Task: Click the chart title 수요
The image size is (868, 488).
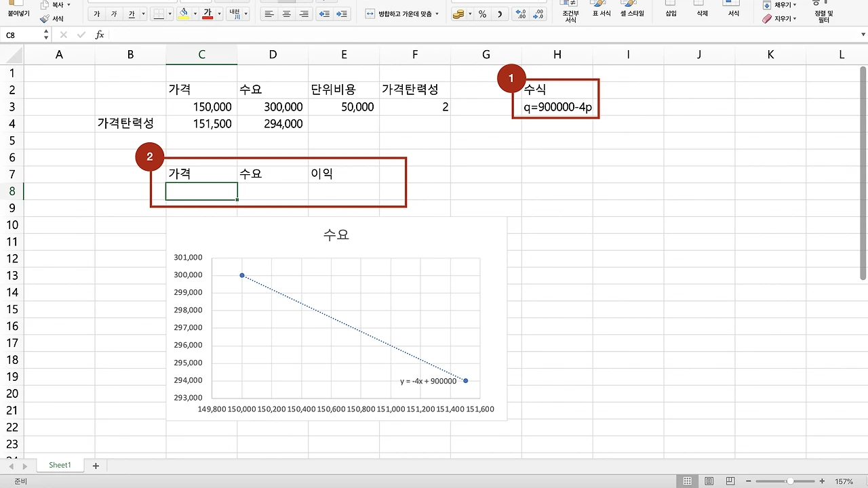Action: (336, 235)
